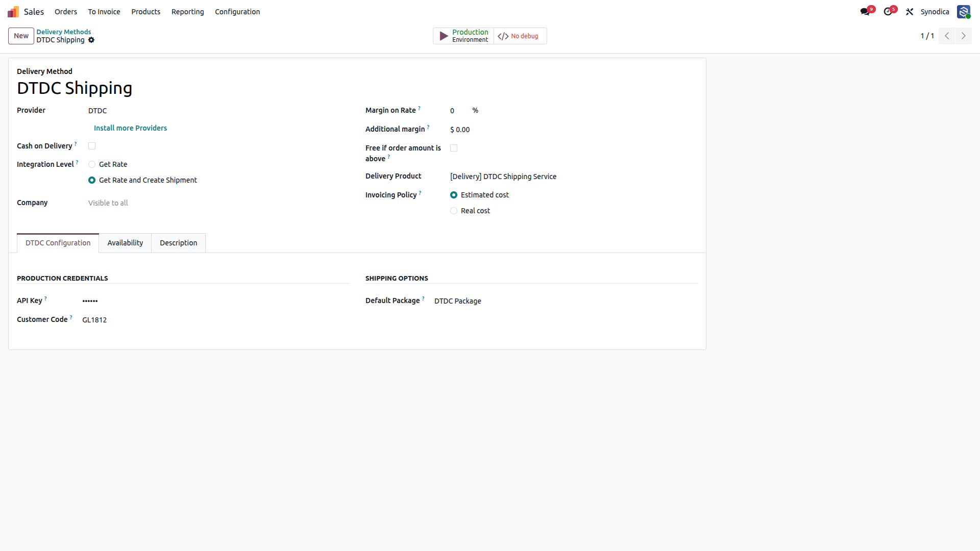Go to previous record arrow
Image resolution: width=980 pixels, height=551 pixels.
(x=947, y=36)
